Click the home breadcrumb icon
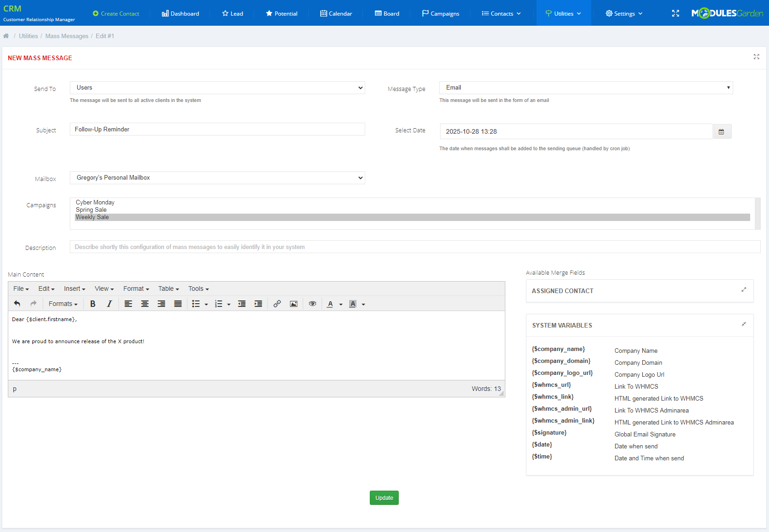Viewport: 769px width, 532px height. pyautogui.click(x=6, y=36)
